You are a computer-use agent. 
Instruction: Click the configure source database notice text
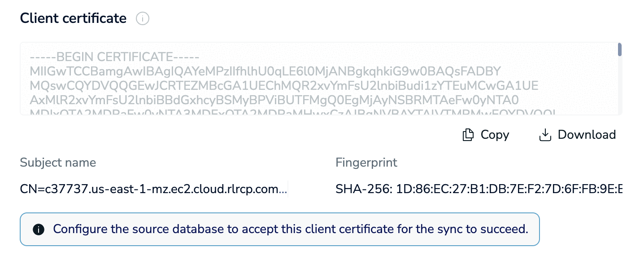click(291, 230)
